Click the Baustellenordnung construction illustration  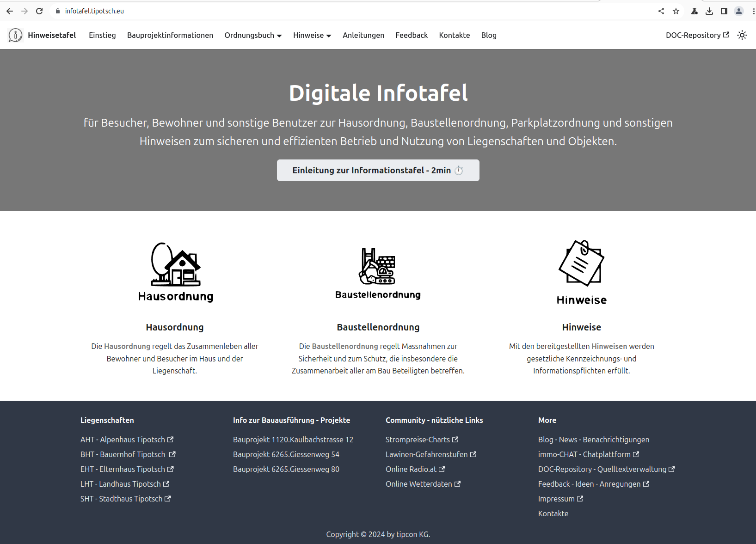click(378, 273)
